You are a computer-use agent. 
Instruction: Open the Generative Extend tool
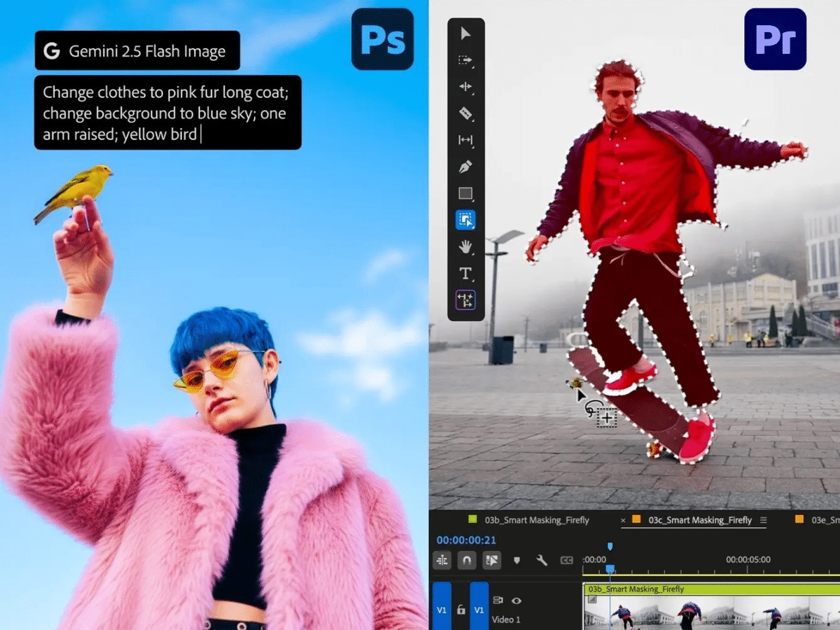click(x=465, y=300)
